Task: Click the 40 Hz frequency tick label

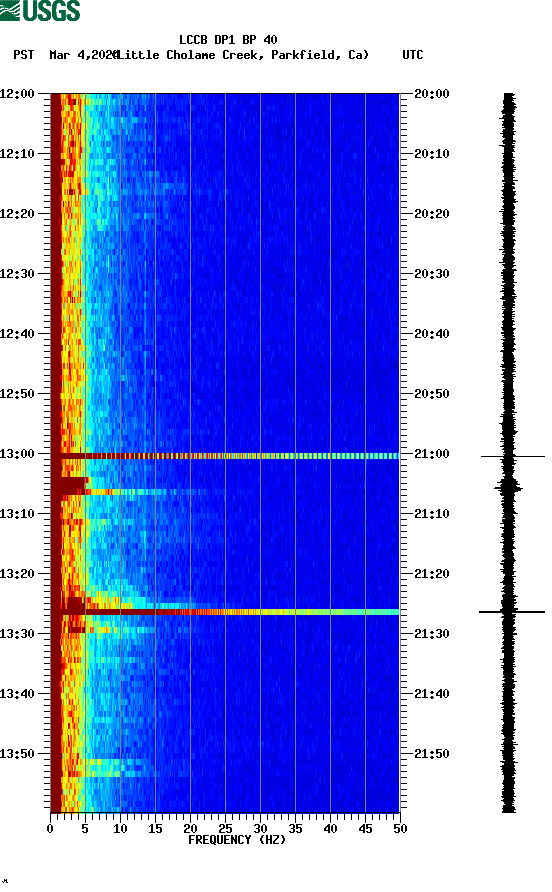Action: click(330, 829)
